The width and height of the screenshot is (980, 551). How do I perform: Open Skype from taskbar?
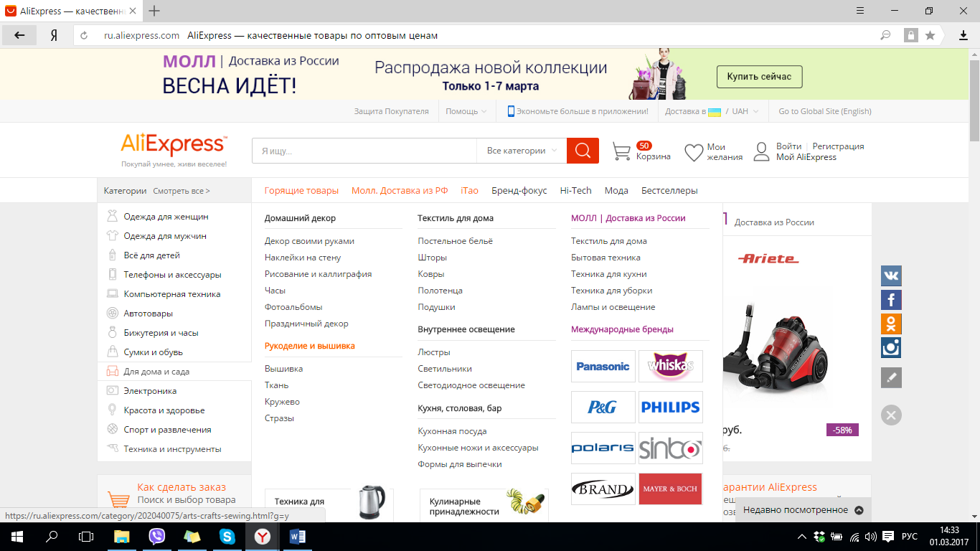(x=227, y=537)
